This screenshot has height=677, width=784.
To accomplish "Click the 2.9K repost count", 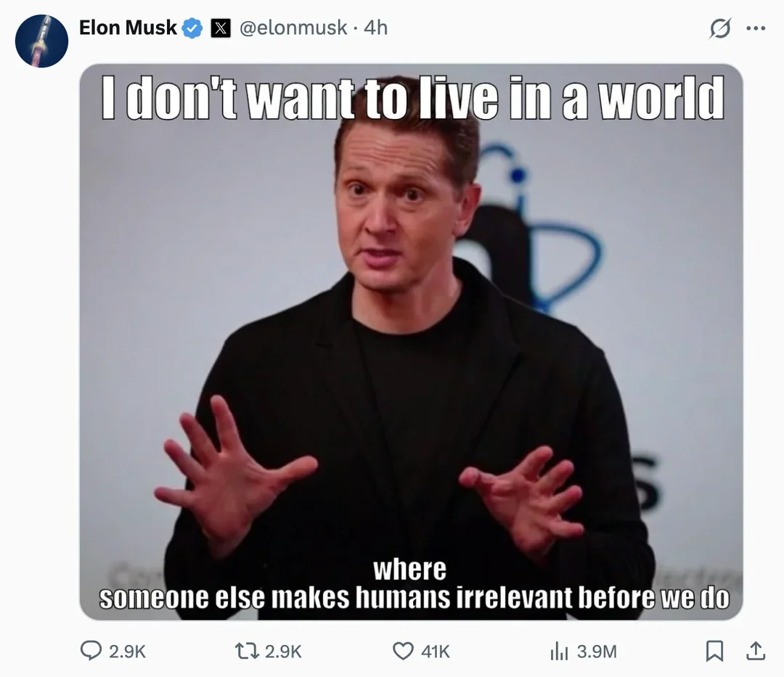I will coord(283,652).
